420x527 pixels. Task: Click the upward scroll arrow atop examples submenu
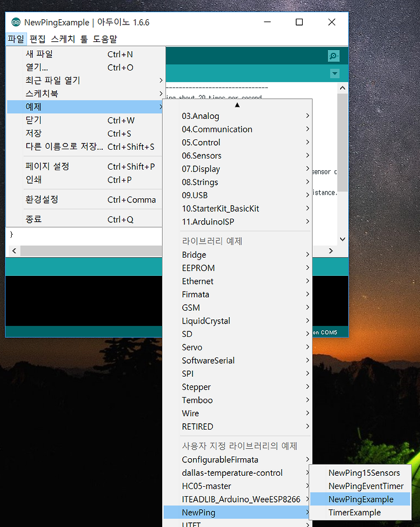point(237,105)
